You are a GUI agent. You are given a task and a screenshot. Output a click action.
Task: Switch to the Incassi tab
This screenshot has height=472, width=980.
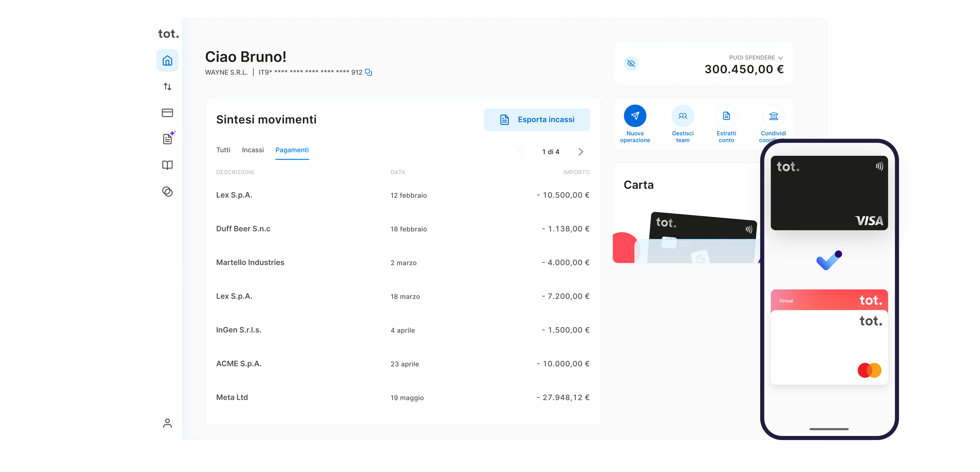click(x=253, y=150)
